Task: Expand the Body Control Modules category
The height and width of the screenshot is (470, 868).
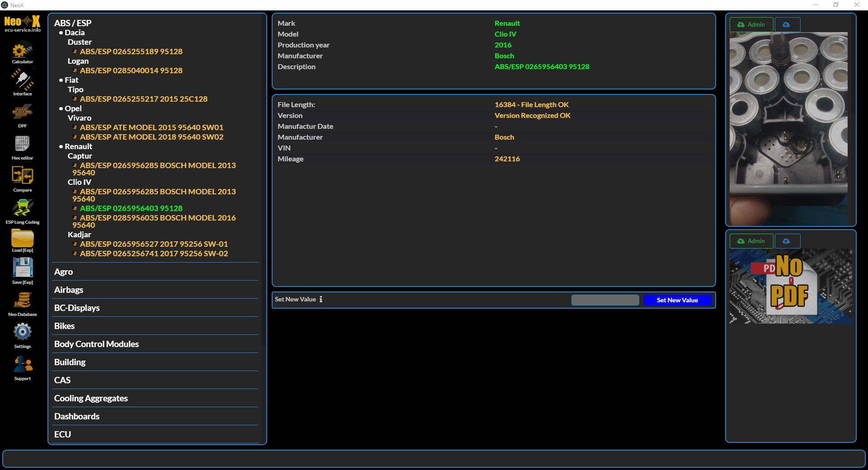Action: pyautogui.click(x=155, y=344)
